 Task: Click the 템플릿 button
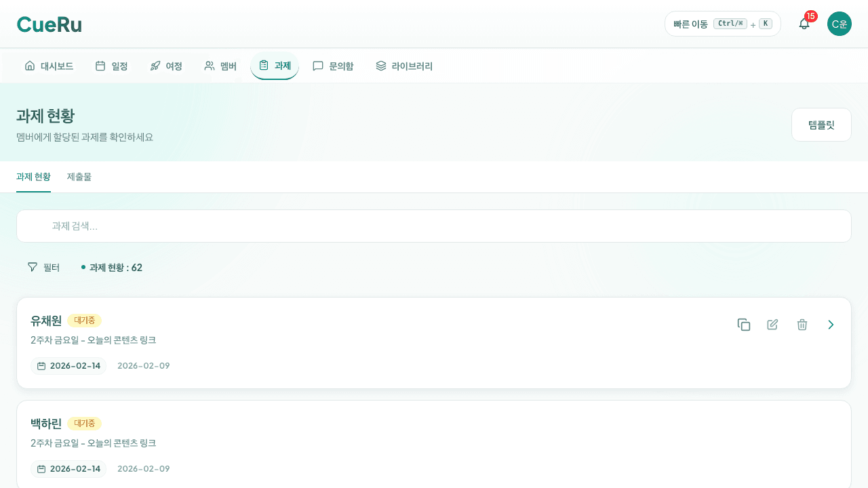click(821, 125)
